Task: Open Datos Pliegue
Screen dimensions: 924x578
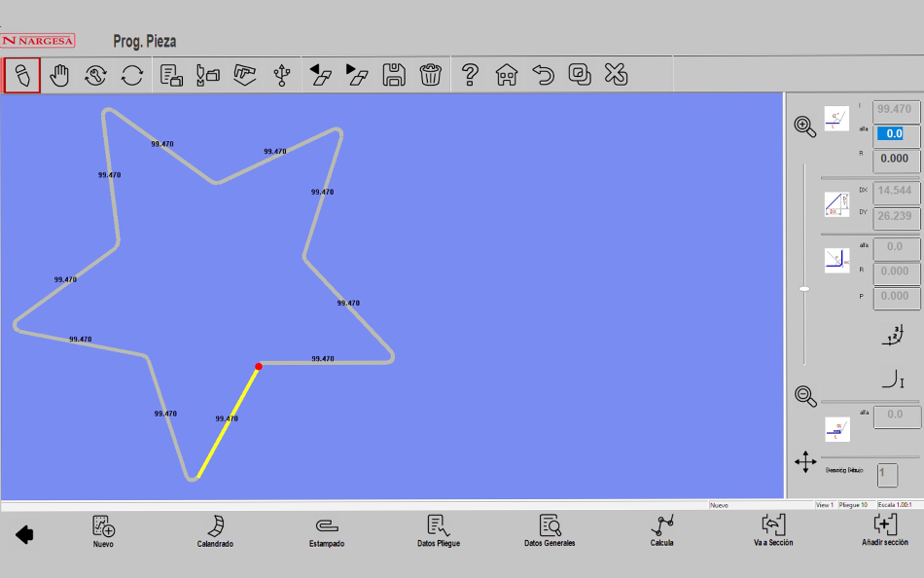Action: [439, 531]
